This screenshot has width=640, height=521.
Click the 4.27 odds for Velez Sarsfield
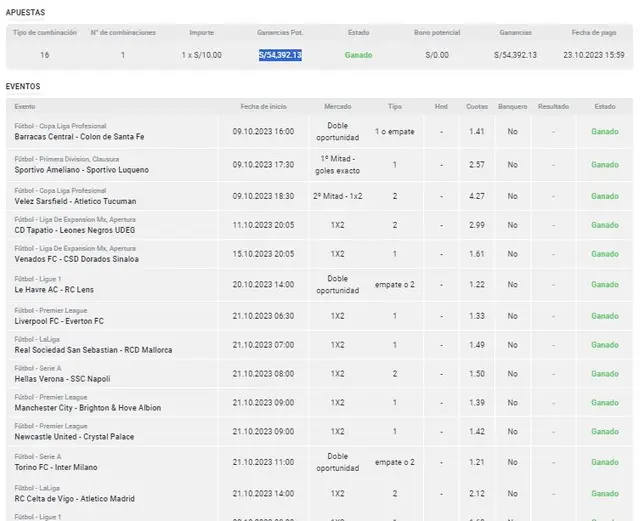coord(477,195)
